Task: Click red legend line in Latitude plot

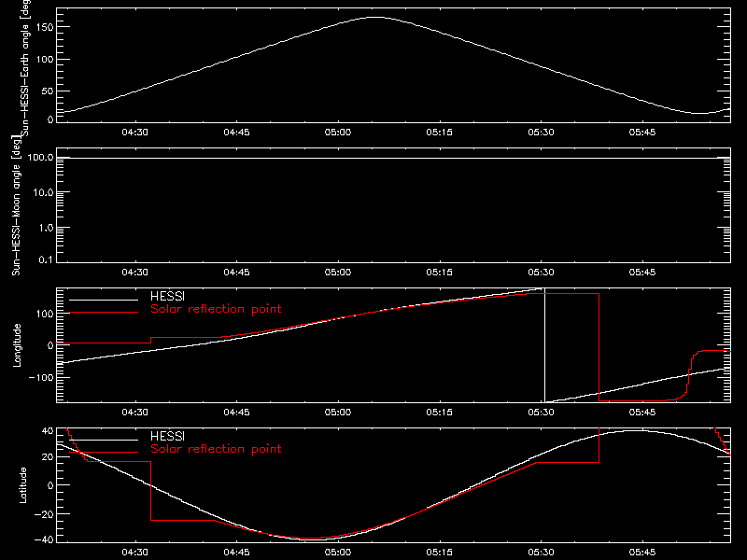Action: [104, 453]
